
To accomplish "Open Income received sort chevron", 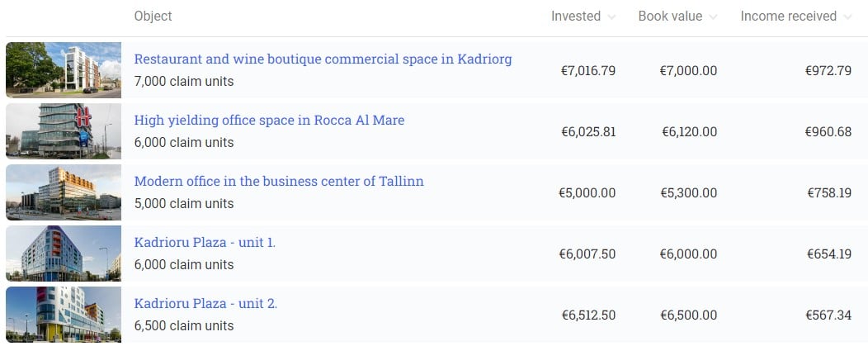I will pyautogui.click(x=847, y=17).
